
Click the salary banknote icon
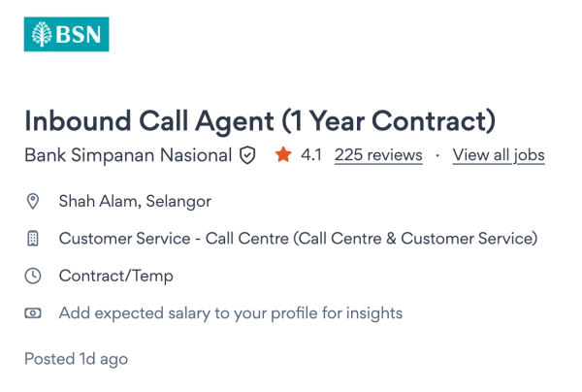[33, 312]
